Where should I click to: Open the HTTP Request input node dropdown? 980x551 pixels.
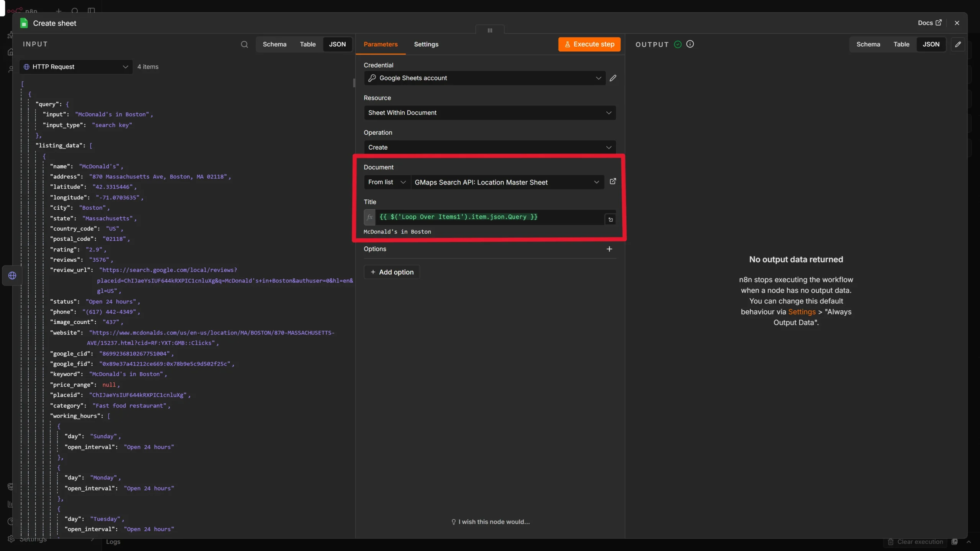coord(76,67)
